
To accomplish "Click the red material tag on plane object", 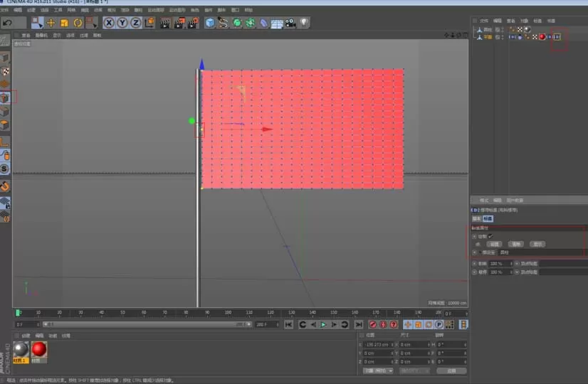I will pos(542,37).
